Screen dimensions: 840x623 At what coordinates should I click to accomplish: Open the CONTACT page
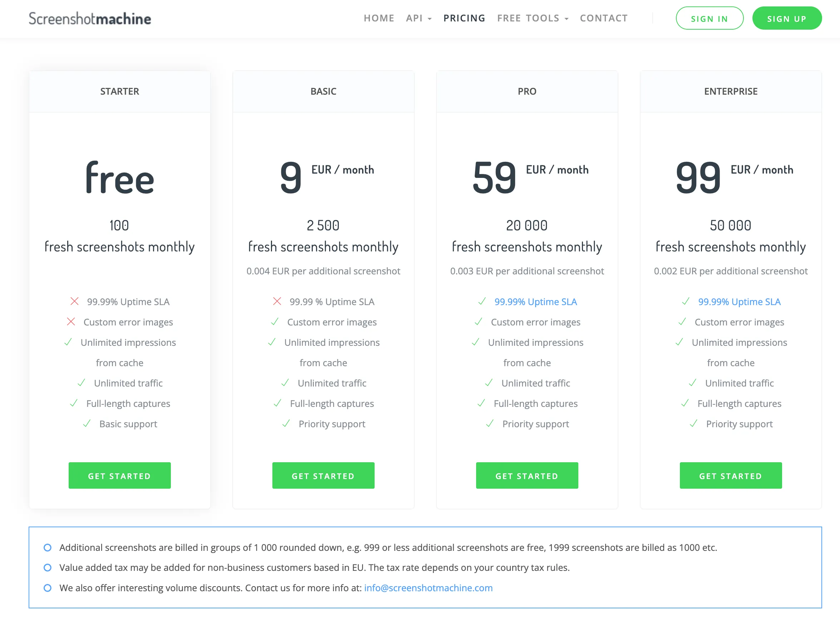[603, 18]
